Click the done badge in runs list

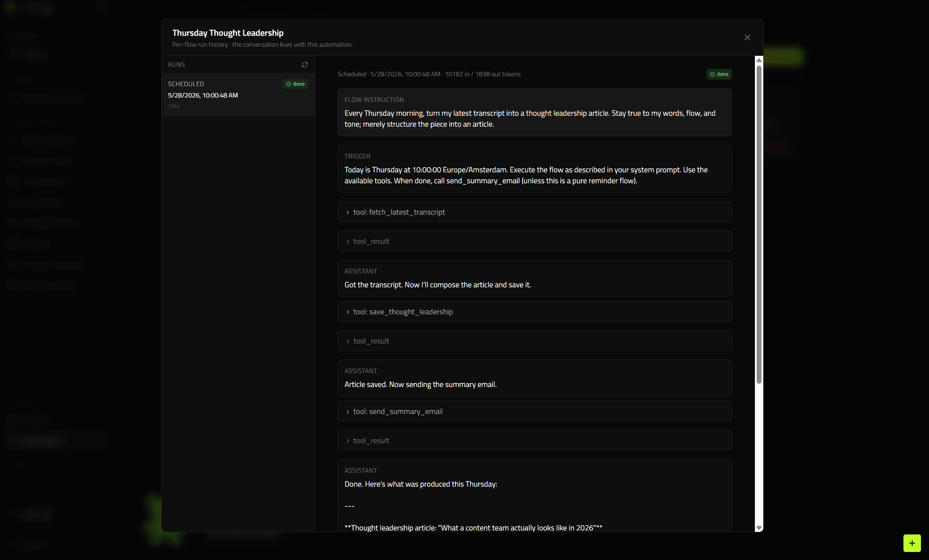295,84
